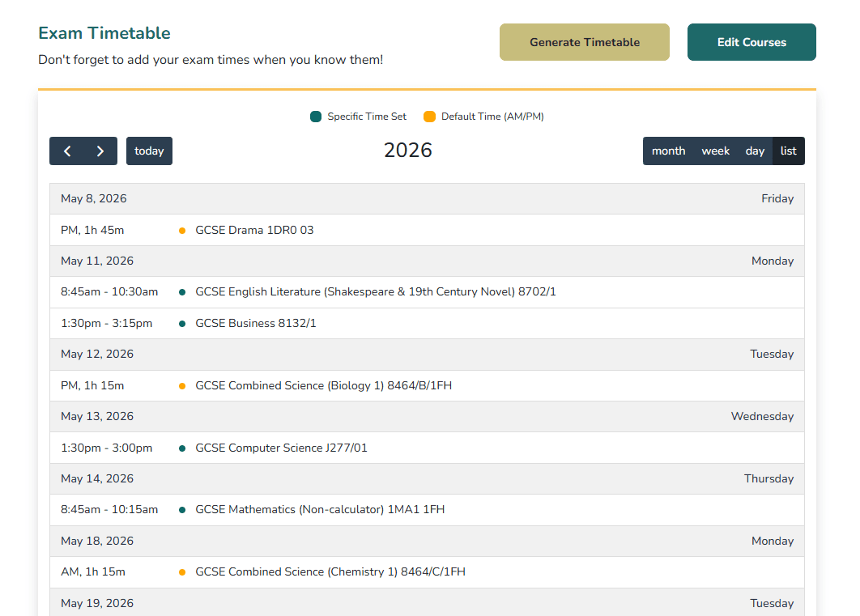Click the 2026 year heading
Image resolution: width=860 pixels, height=616 pixels.
point(408,150)
